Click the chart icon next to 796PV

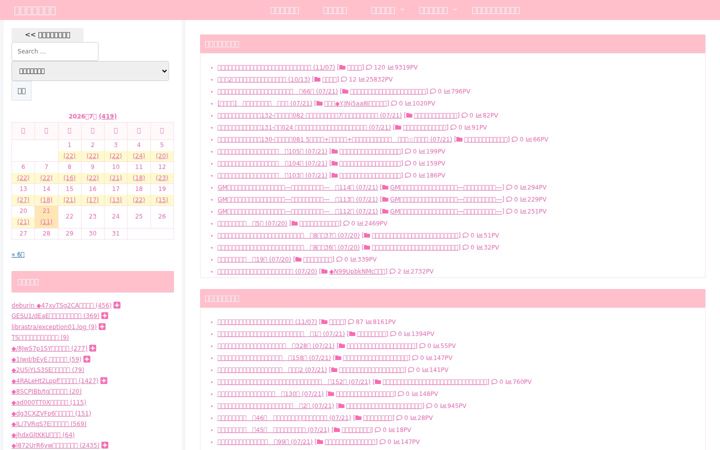[447, 91]
